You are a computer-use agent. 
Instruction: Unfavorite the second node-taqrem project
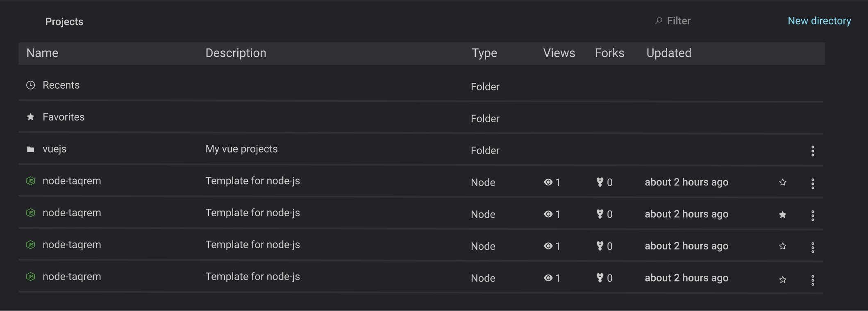[783, 214]
